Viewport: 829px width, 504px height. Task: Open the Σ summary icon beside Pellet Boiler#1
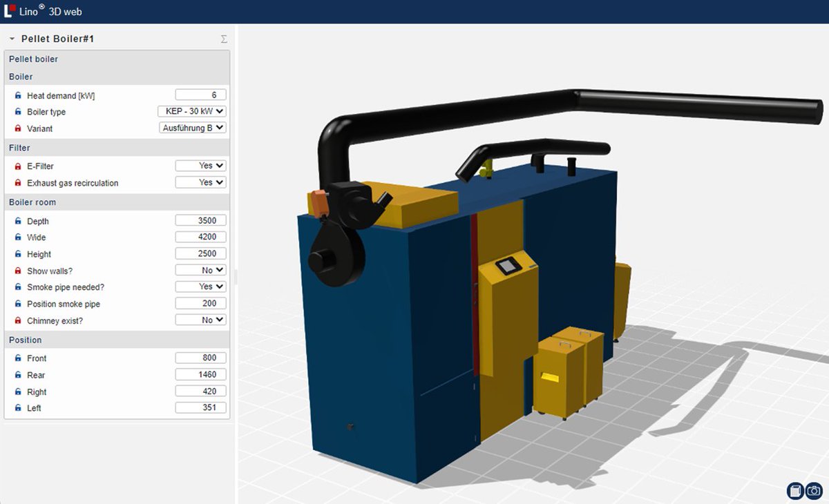pyautogui.click(x=223, y=39)
